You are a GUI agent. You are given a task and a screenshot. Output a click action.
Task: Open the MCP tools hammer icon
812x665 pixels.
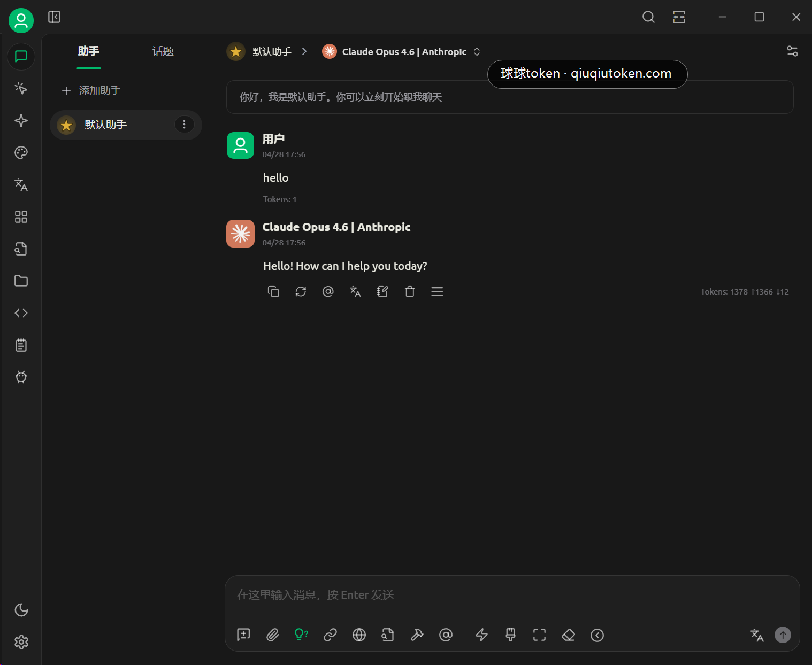[417, 635]
